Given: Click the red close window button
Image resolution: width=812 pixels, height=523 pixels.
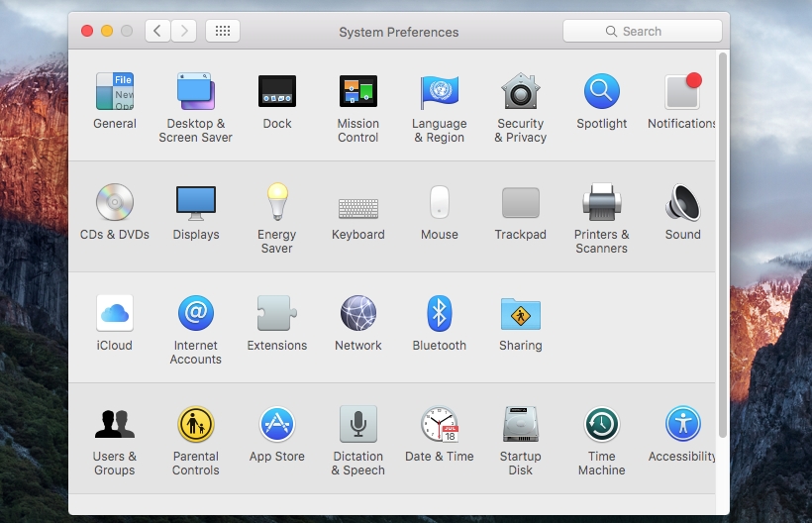Looking at the screenshot, I should click(x=87, y=31).
